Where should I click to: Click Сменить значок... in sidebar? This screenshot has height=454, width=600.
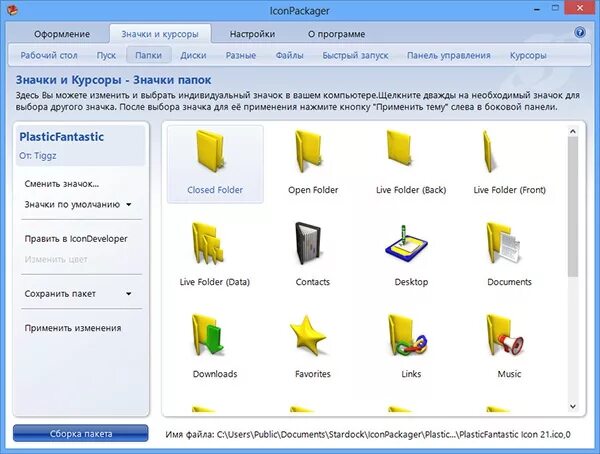pyautogui.click(x=62, y=184)
